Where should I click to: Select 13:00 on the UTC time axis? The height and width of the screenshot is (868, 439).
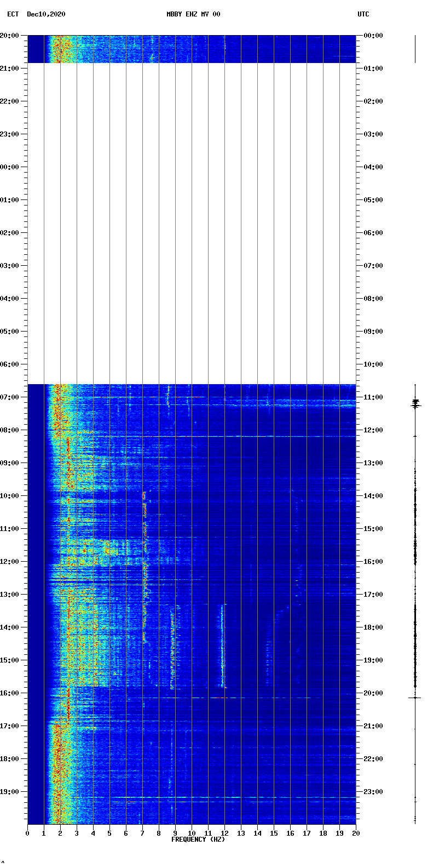click(x=373, y=463)
